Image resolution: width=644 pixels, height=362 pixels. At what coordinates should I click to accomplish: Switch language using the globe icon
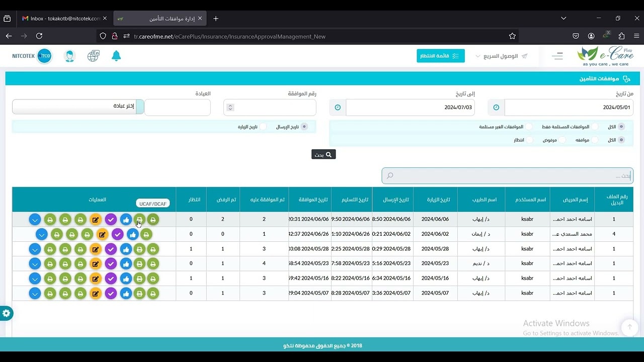(93, 56)
